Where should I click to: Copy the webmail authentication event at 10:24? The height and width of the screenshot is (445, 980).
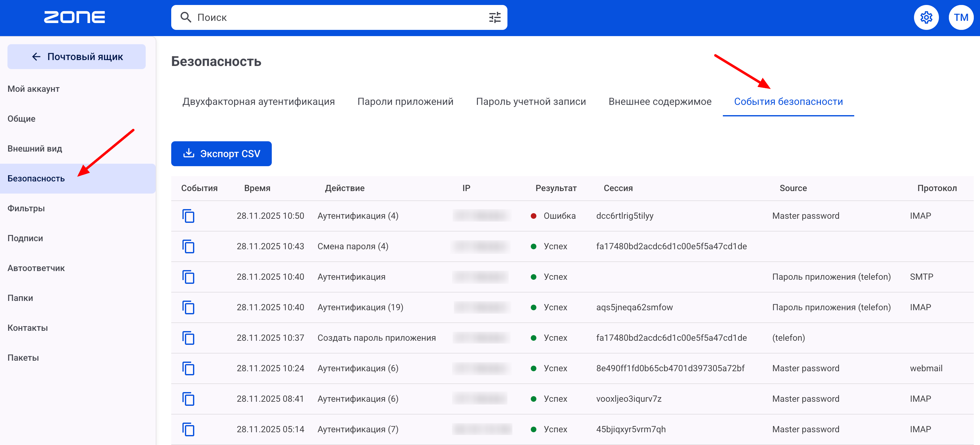(188, 368)
